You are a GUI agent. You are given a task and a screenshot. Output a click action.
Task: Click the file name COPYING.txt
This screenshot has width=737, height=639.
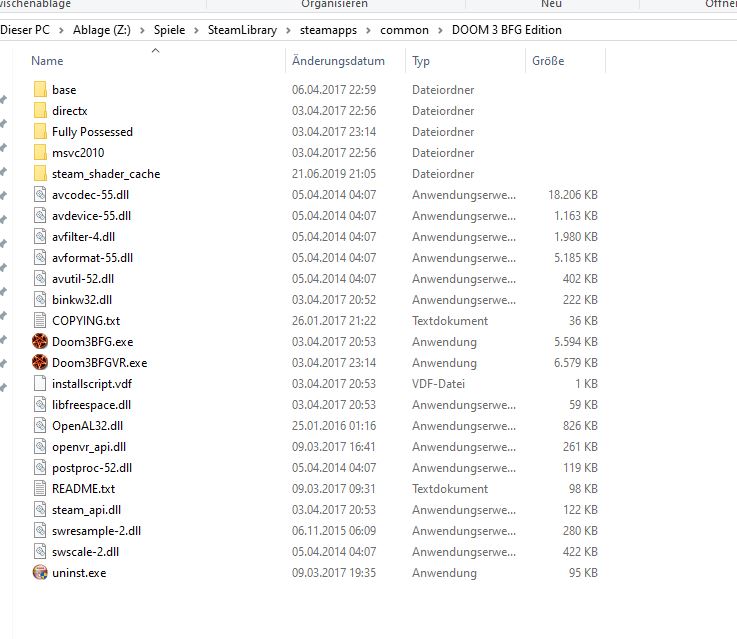coord(86,321)
